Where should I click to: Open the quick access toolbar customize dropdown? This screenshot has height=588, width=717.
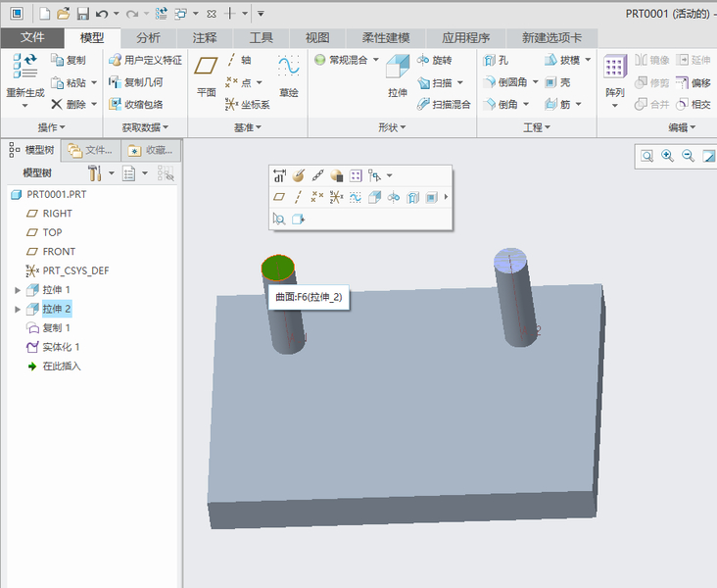(261, 14)
